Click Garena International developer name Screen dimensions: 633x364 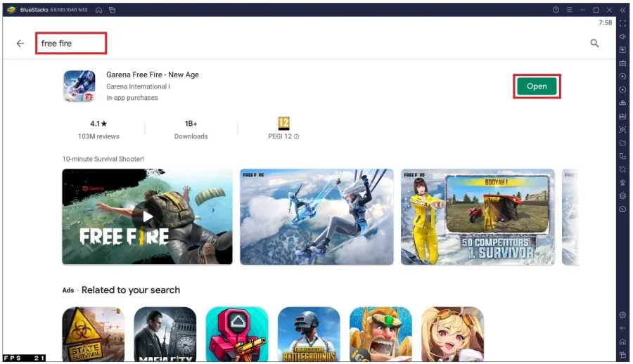(x=138, y=86)
